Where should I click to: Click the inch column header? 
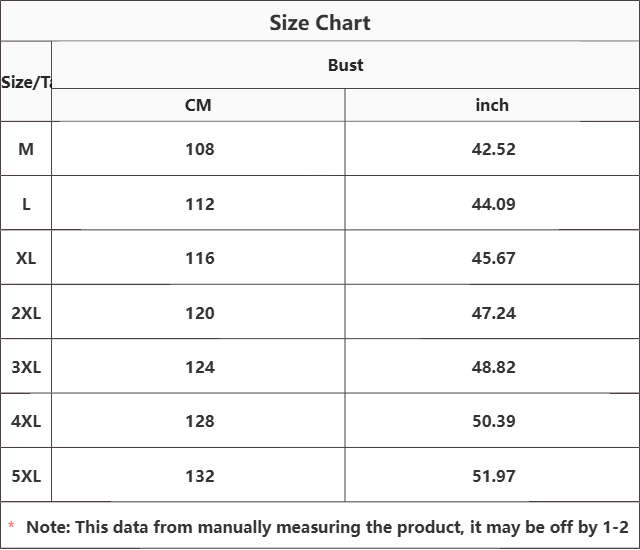[x=492, y=105]
